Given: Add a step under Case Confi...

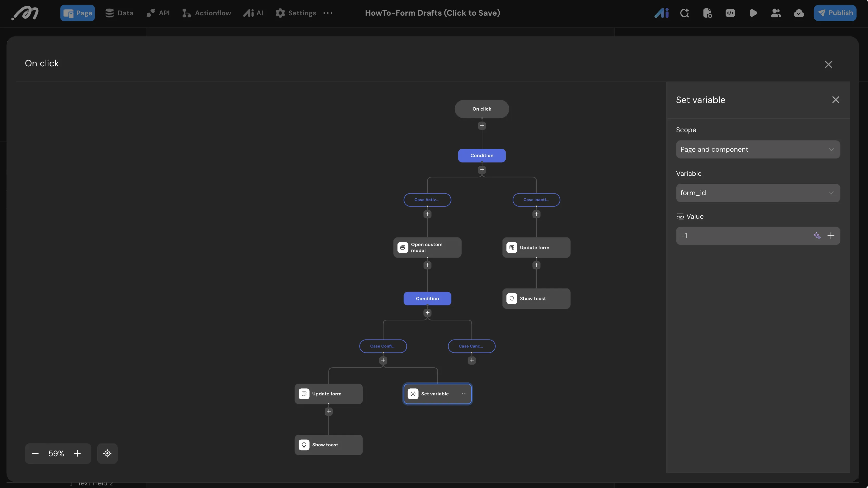Looking at the screenshot, I should (x=383, y=360).
